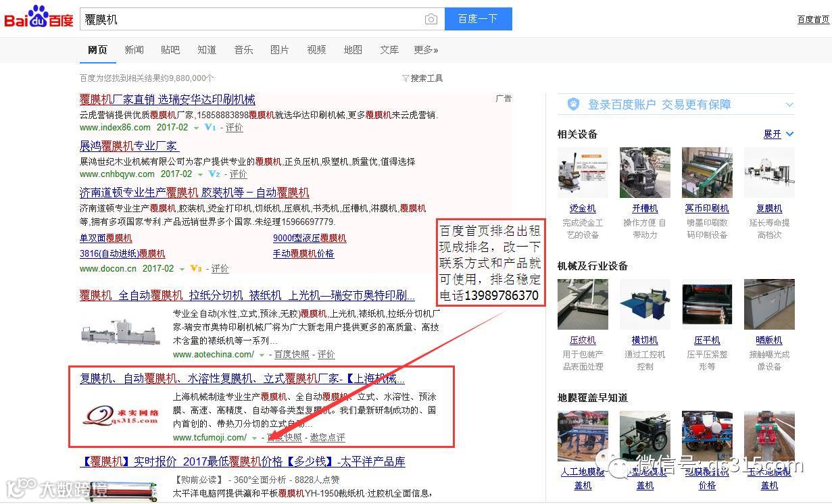This screenshot has height=504, width=832.
Task: Expand arrow next to www.cnhbqyw.com
Action: click(201, 174)
